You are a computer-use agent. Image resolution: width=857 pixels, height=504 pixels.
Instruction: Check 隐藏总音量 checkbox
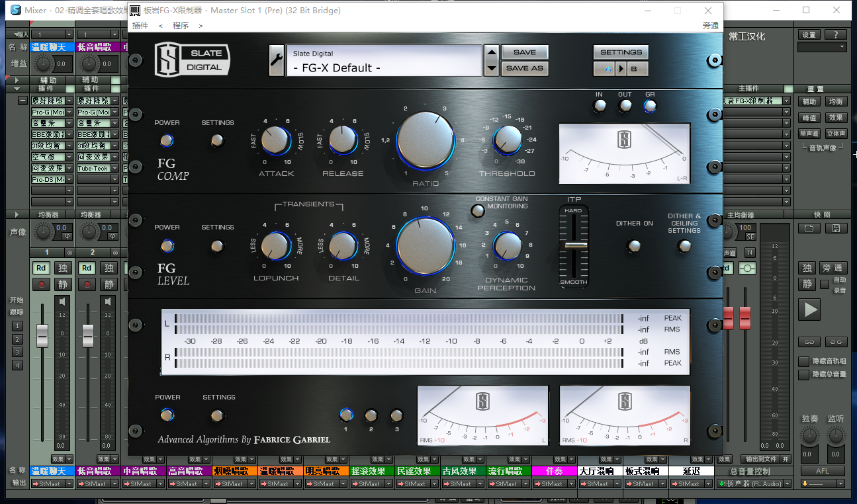[803, 374]
